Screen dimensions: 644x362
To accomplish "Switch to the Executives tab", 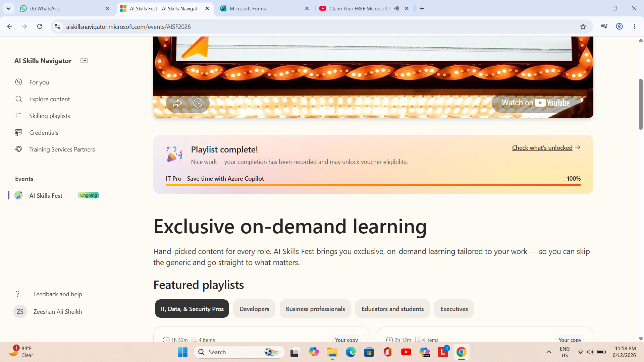I will point(454,309).
